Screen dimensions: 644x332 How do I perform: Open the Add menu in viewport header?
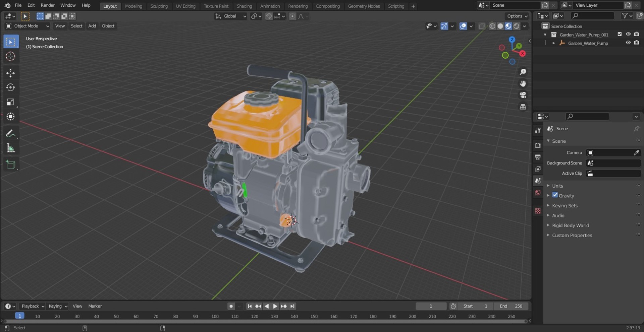click(x=92, y=26)
